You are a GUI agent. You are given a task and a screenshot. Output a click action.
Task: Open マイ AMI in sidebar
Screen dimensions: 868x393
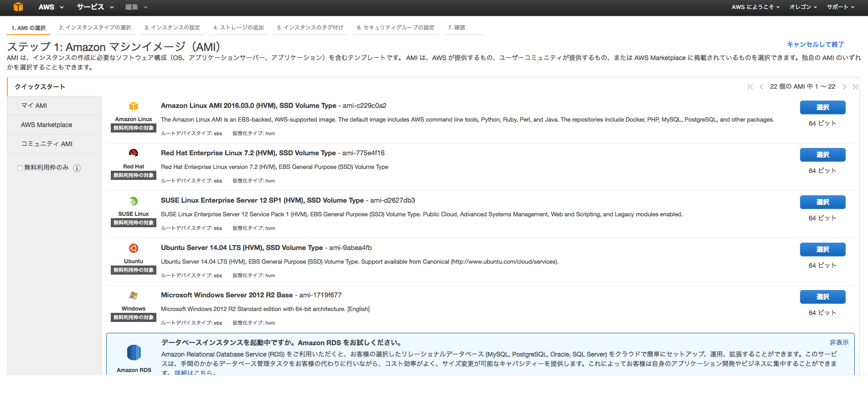pos(54,106)
